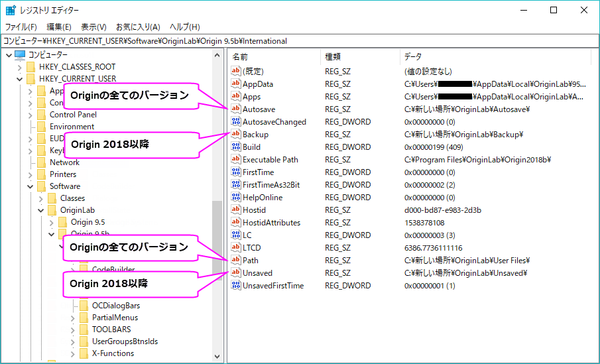Click the computer icon at tree root

(x=20, y=55)
